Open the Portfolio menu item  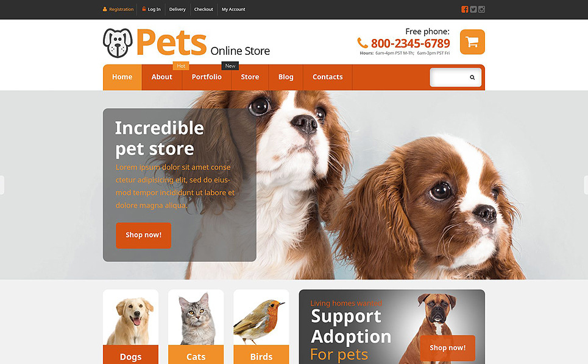(207, 77)
